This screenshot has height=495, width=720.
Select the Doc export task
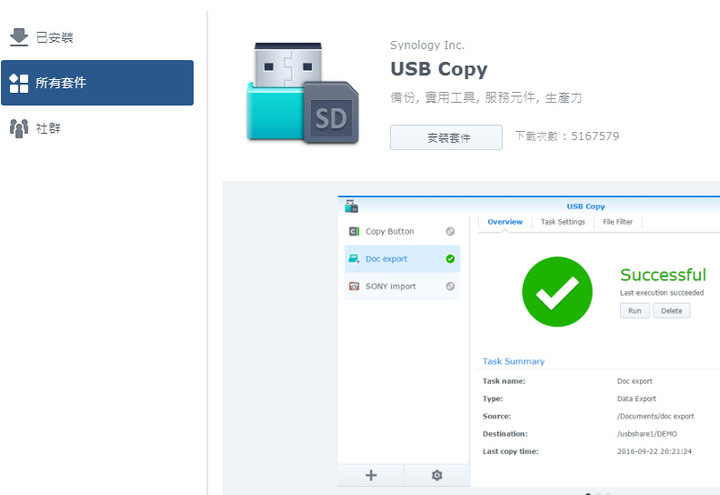click(x=402, y=259)
